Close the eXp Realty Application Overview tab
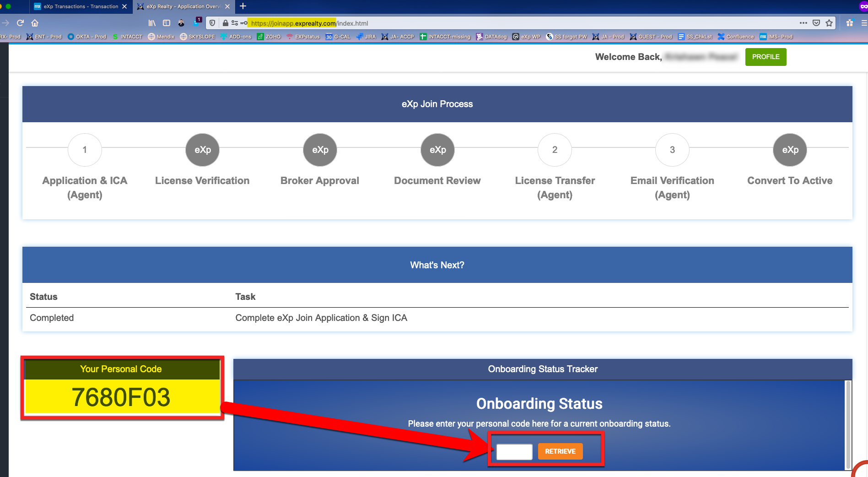The width and height of the screenshot is (868, 477). [227, 6]
